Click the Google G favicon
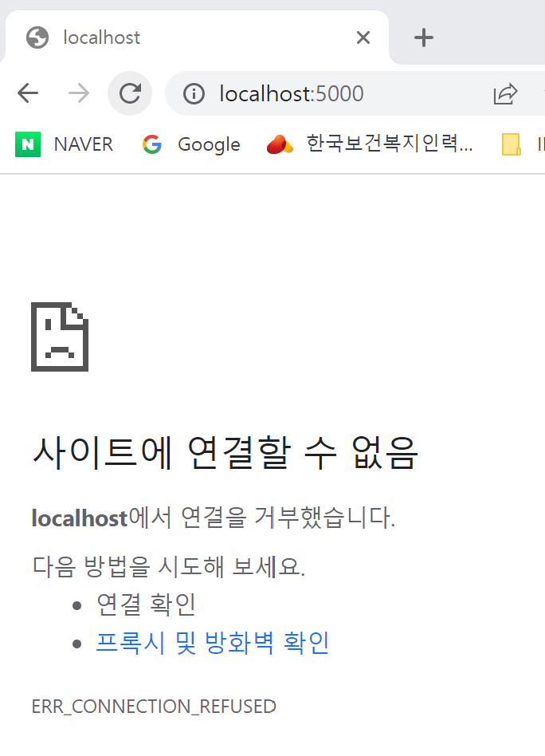545x756 pixels. (152, 144)
